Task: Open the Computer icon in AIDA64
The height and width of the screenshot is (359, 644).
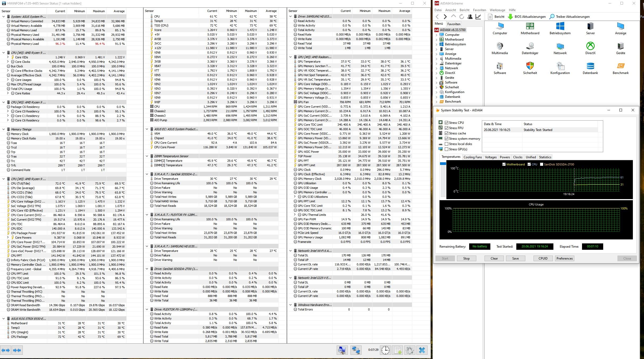Action: point(500,28)
